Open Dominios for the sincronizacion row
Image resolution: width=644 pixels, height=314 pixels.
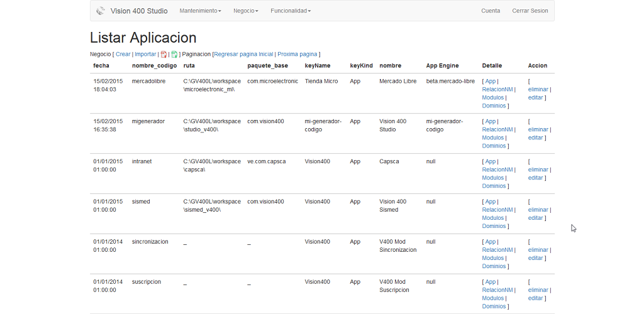(x=494, y=266)
